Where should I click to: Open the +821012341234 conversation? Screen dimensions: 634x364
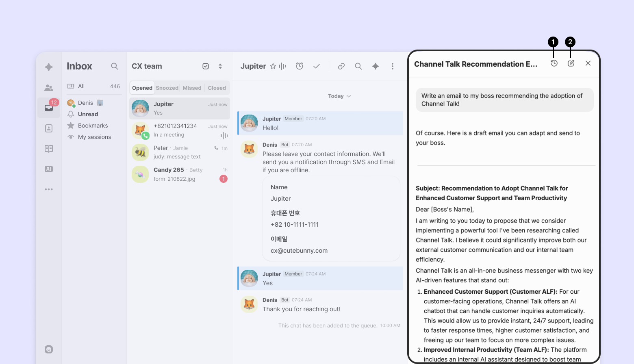pyautogui.click(x=180, y=130)
